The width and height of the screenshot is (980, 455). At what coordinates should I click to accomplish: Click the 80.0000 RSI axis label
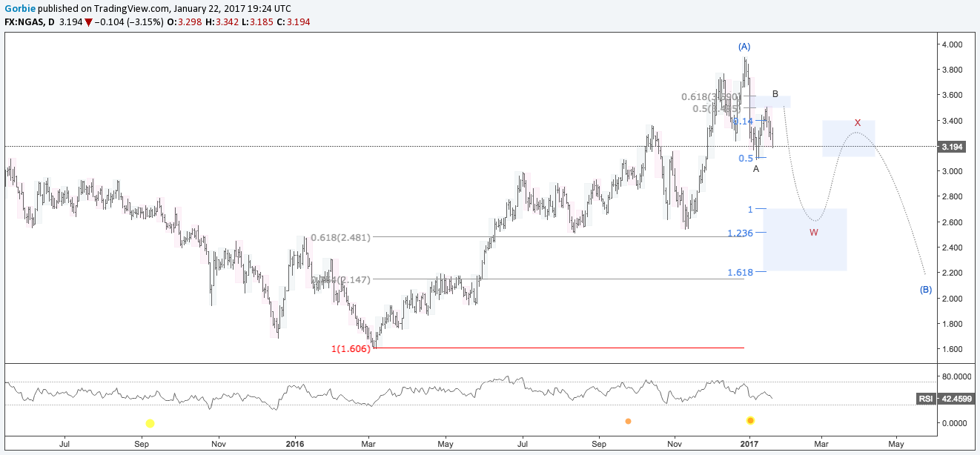(x=958, y=376)
